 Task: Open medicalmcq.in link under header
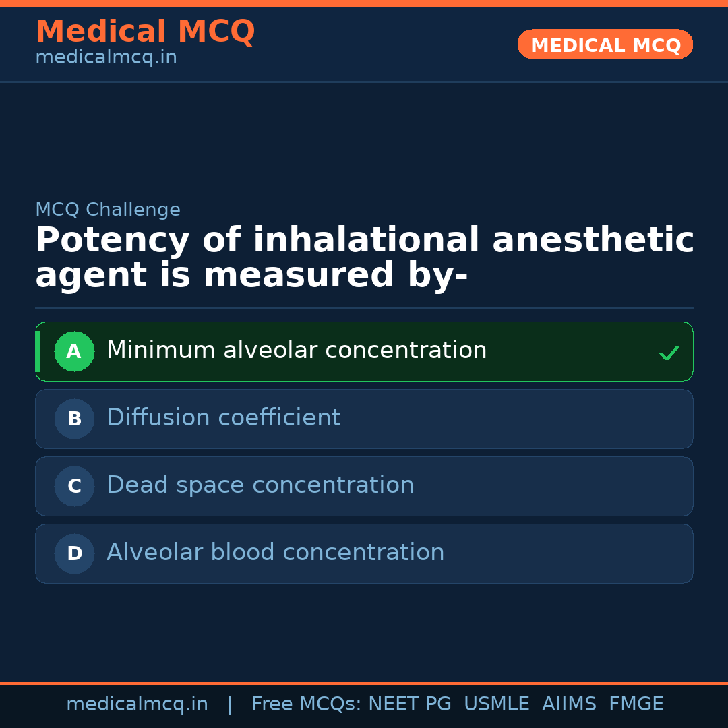[x=106, y=58]
